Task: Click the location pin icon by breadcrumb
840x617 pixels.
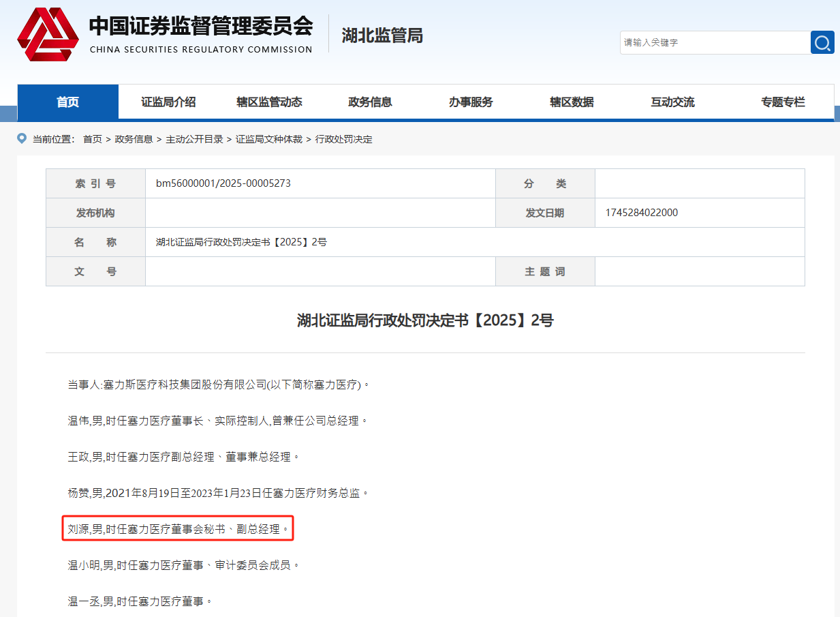Action: 22,138
